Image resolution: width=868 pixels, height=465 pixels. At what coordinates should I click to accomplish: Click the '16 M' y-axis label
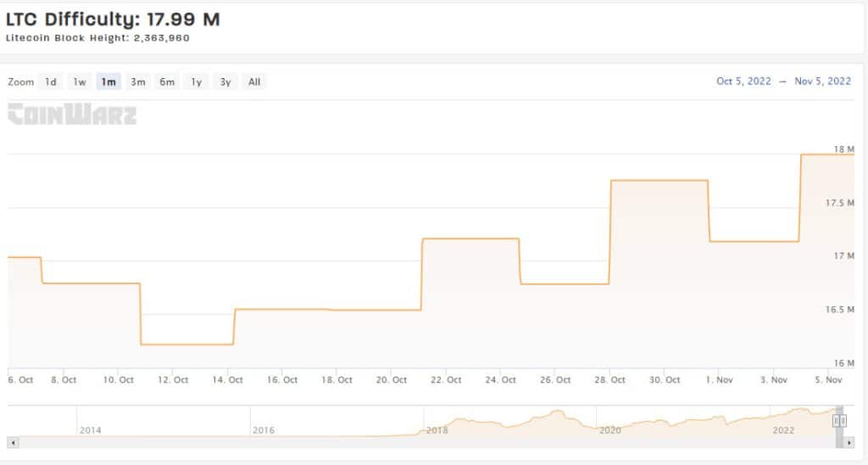pos(844,363)
